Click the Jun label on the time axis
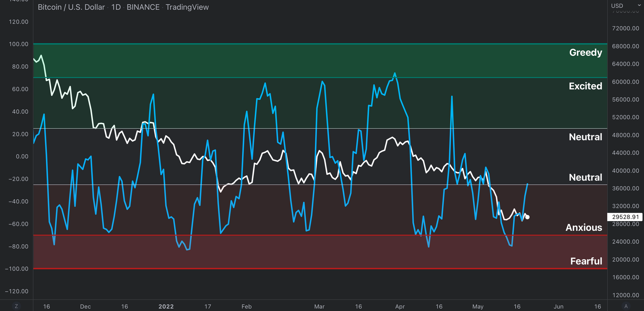 [559, 306]
